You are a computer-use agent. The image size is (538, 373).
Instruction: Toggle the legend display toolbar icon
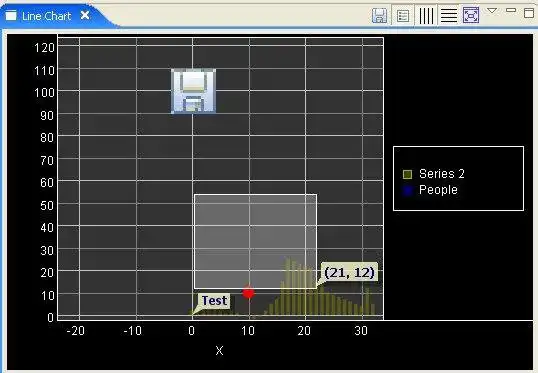(402, 15)
